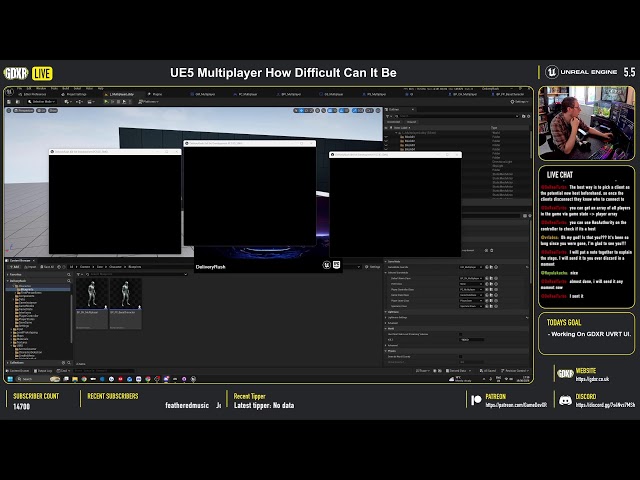
Task: Click the All Saved status indicator
Action: [x=487, y=371]
